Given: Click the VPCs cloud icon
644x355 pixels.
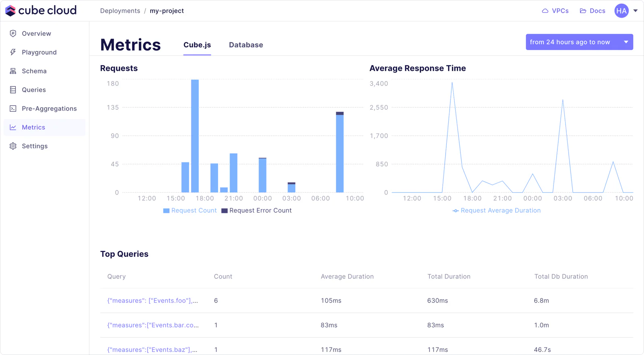Looking at the screenshot, I should click(x=545, y=11).
